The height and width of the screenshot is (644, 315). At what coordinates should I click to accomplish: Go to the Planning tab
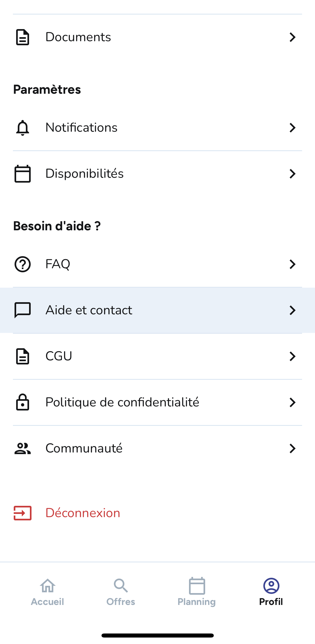coord(197,592)
